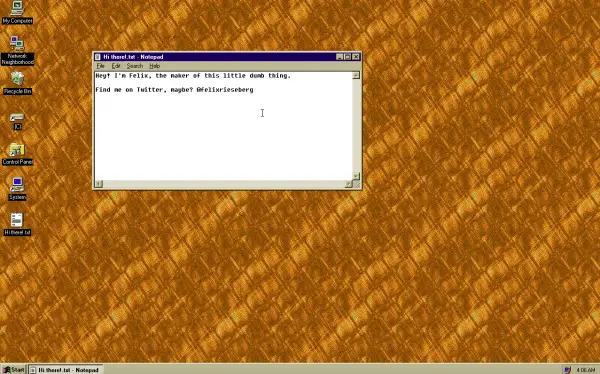Viewport: 600px width, 374px height.
Task: Close the Notepad window
Action: click(x=356, y=57)
